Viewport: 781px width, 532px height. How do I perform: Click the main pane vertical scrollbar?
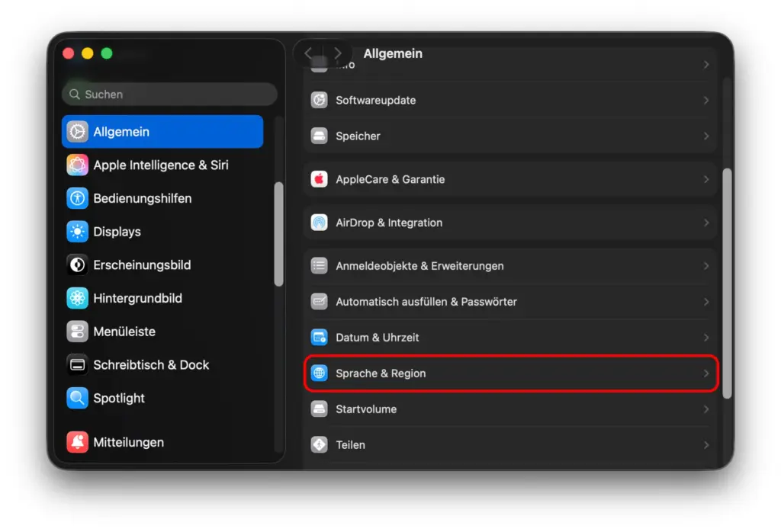click(x=727, y=282)
